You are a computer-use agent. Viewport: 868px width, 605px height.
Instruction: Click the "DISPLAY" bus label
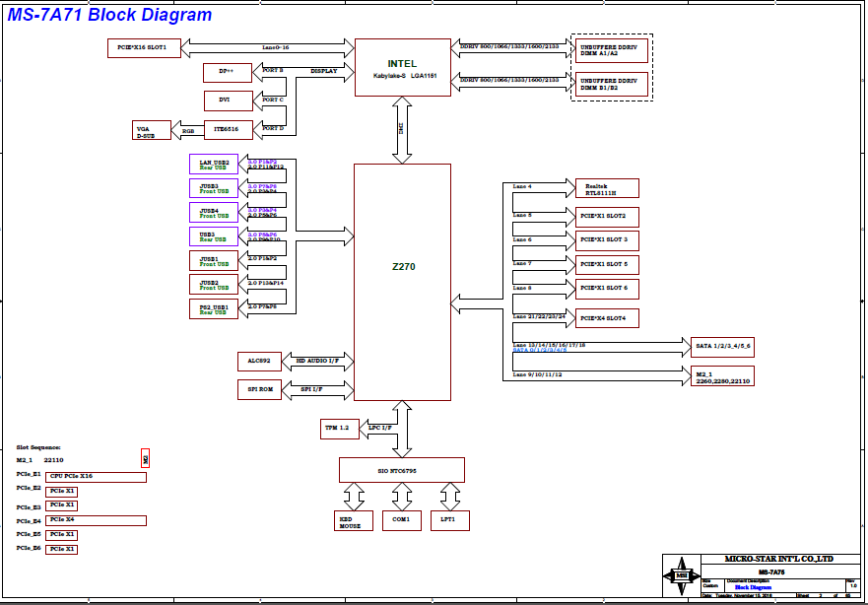324,71
